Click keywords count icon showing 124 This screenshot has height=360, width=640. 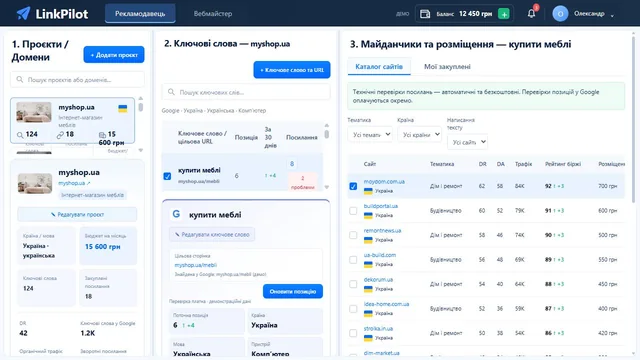tap(20, 135)
